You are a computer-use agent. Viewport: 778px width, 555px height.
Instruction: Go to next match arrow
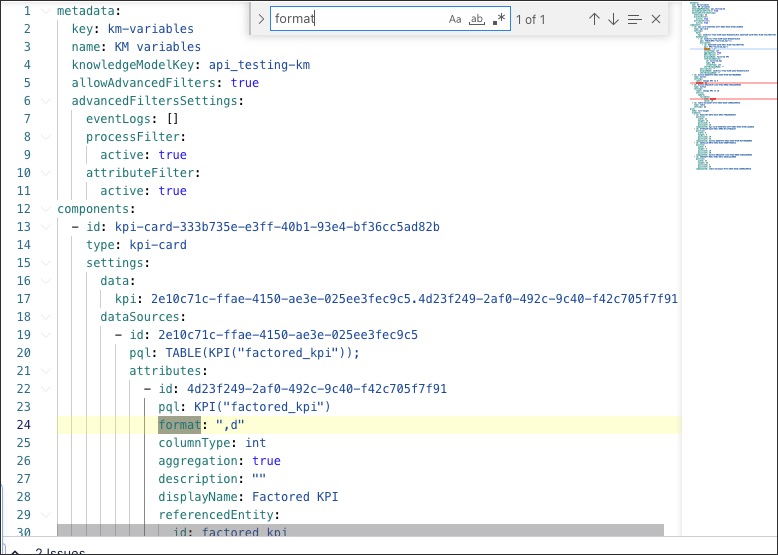tap(614, 19)
